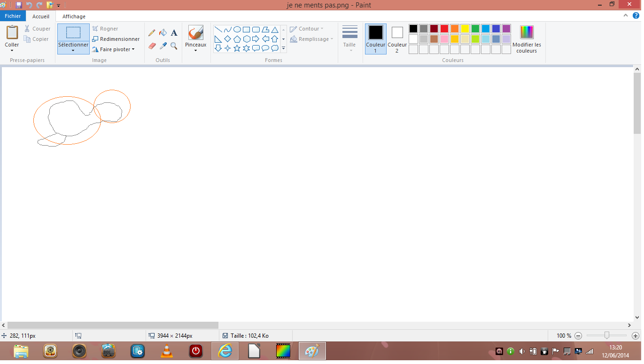Switch to the Affichage tab

(74, 16)
